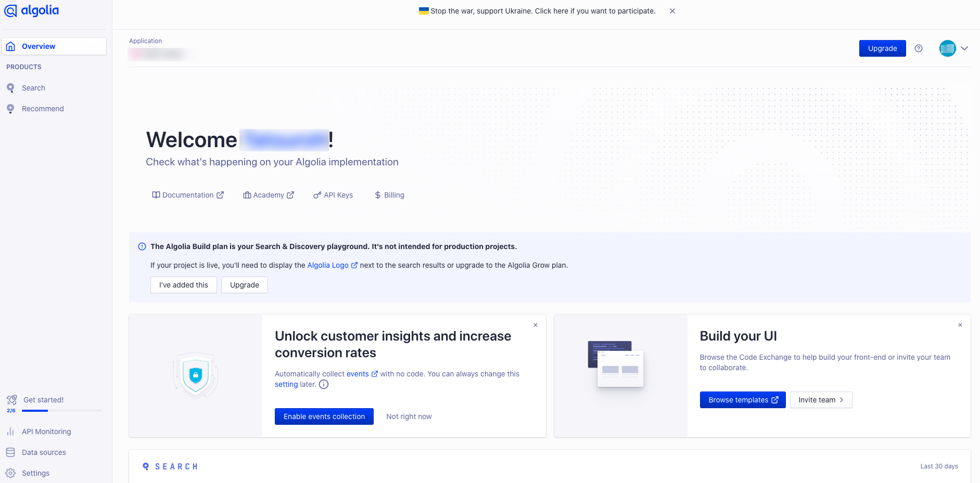980x483 pixels.
Task: Click the API Keys key icon
Action: pyautogui.click(x=317, y=195)
